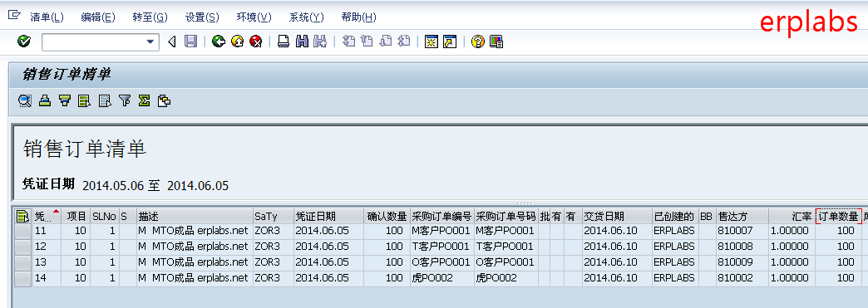Sort the list in ascending order
Viewport: 868px width, 308px height.
point(46,100)
